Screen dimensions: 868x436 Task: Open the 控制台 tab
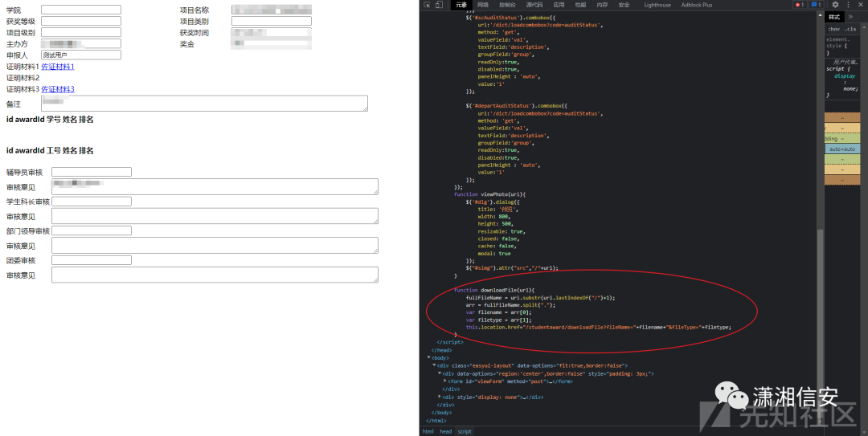click(507, 5)
